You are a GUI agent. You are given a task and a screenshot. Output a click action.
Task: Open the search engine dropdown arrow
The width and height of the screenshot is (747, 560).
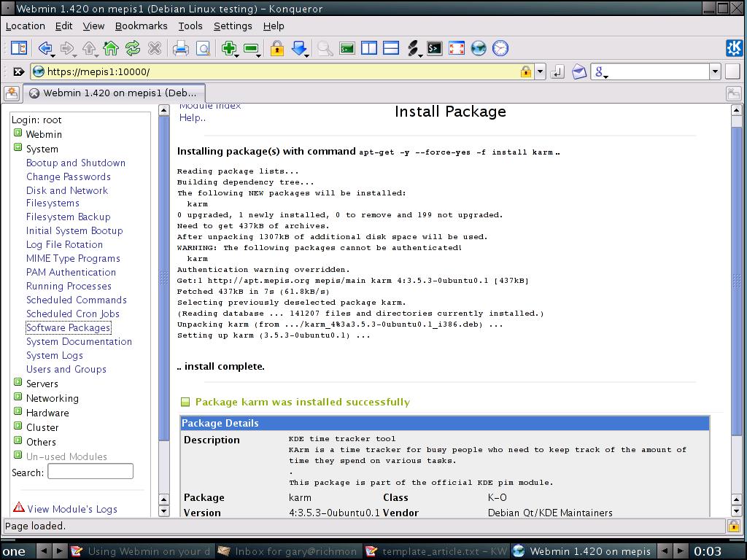tap(715, 72)
